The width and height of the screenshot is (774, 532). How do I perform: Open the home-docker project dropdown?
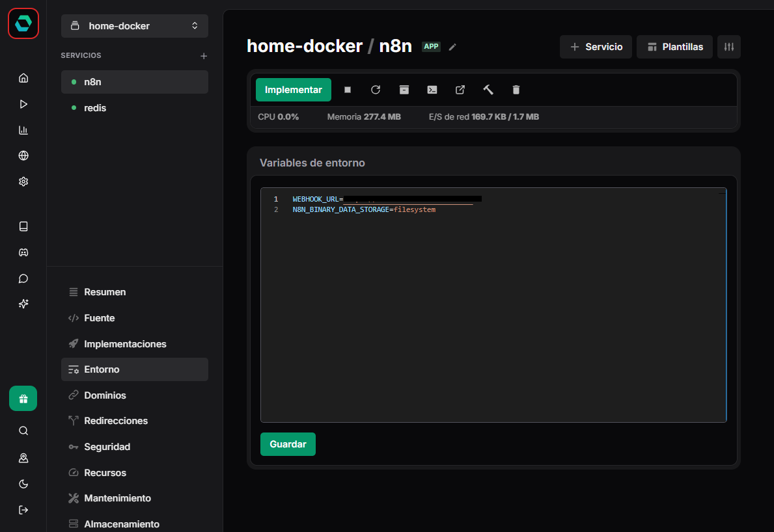coord(135,26)
